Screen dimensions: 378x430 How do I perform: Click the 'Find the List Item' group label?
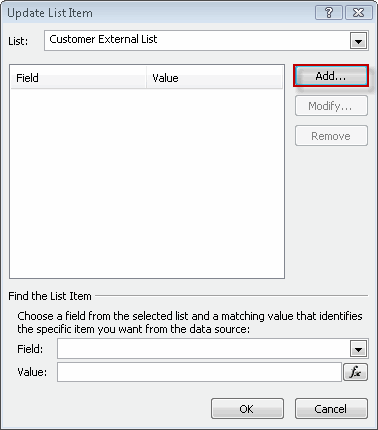(50, 296)
